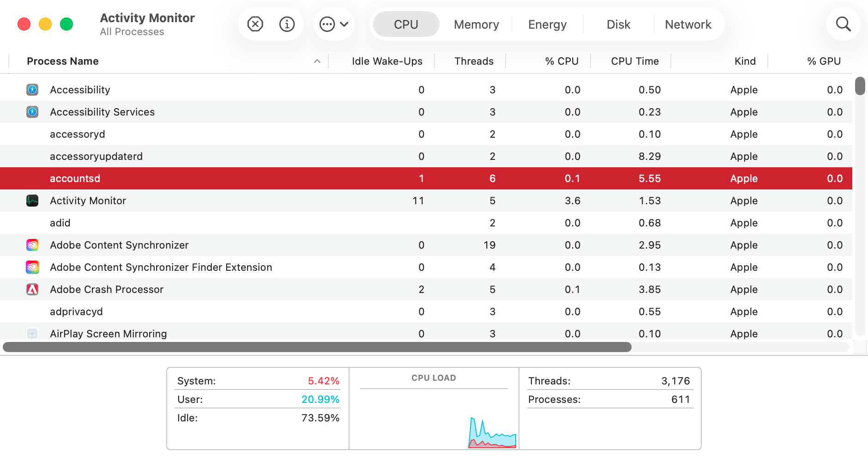The width and height of the screenshot is (868, 463).
Task: Sort by % GPU column header
Action: (x=824, y=61)
